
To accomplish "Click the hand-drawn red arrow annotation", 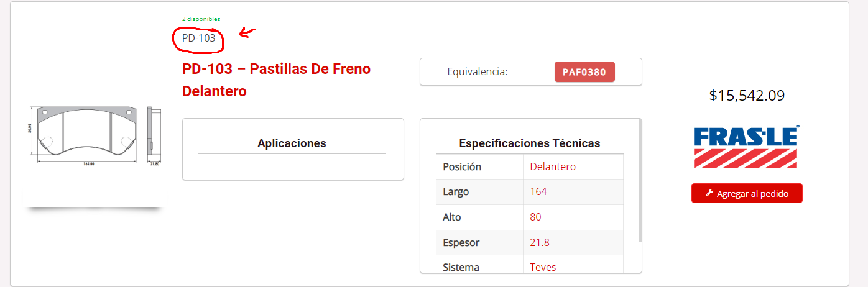I will tap(248, 32).
